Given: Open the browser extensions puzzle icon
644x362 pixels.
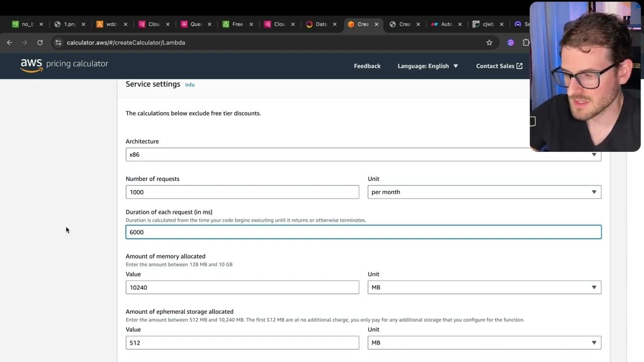Looking at the screenshot, I should (526, 43).
